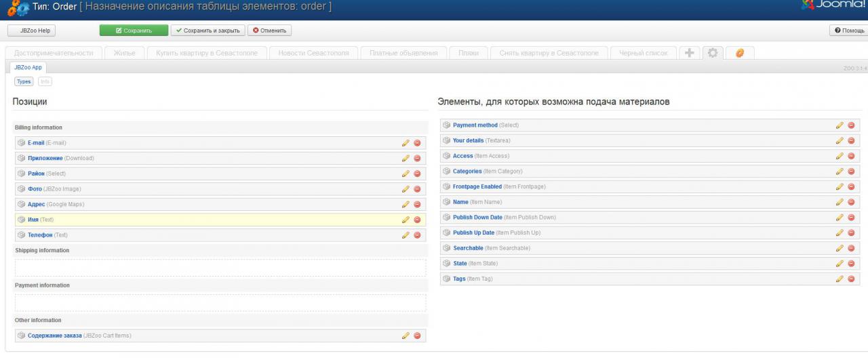Click the Publish Down Date element link
The width and height of the screenshot is (868, 358).
pyautogui.click(x=477, y=218)
